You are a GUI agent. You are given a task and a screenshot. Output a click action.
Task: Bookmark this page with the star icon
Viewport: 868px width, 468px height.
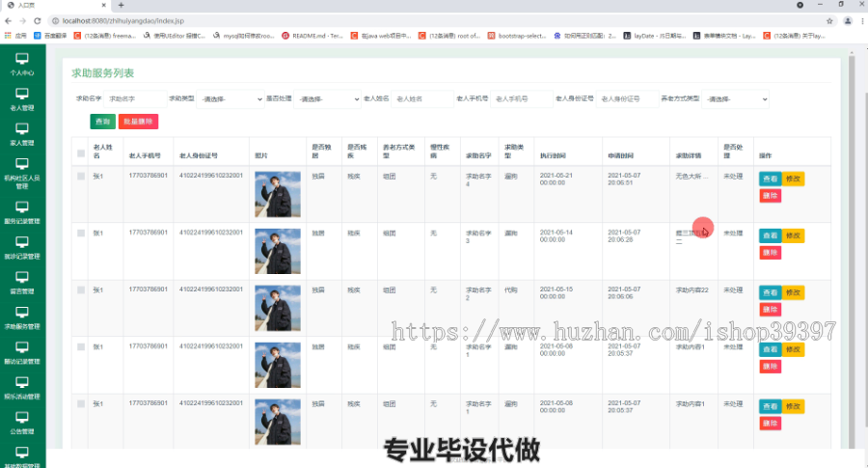[829, 21]
